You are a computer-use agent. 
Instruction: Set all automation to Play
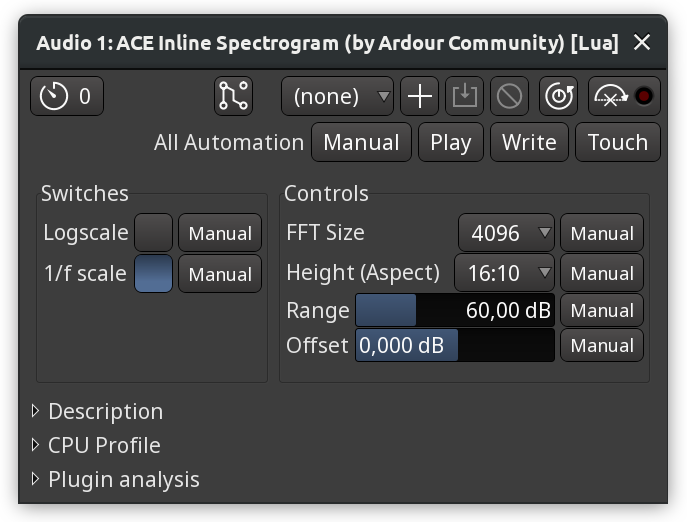(451, 142)
